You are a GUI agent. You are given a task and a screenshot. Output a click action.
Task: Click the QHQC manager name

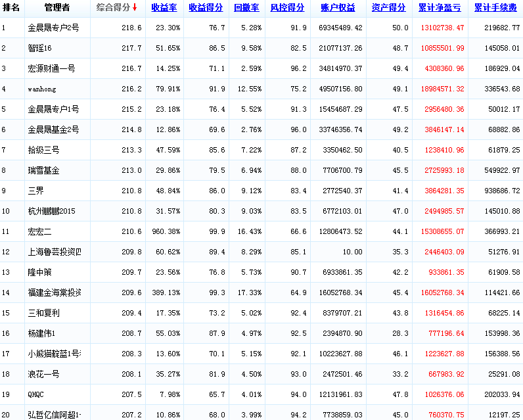pos(36,394)
